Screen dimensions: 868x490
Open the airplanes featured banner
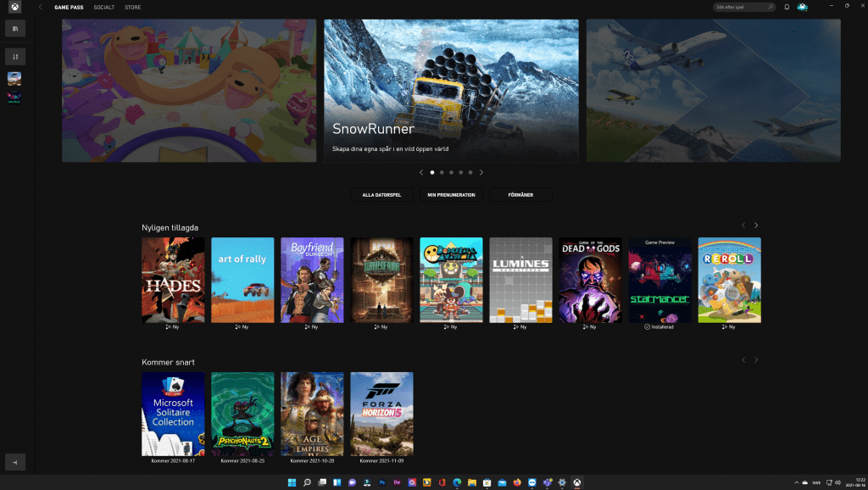click(x=714, y=91)
